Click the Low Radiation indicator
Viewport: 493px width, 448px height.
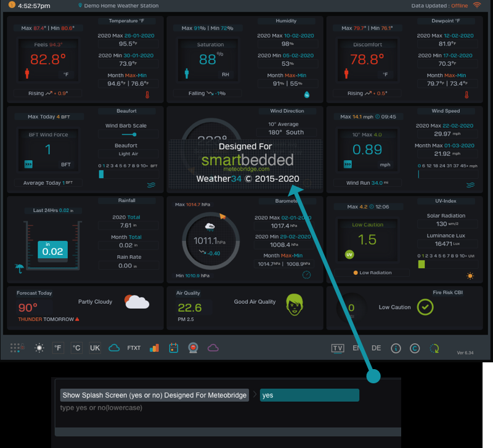click(372, 272)
